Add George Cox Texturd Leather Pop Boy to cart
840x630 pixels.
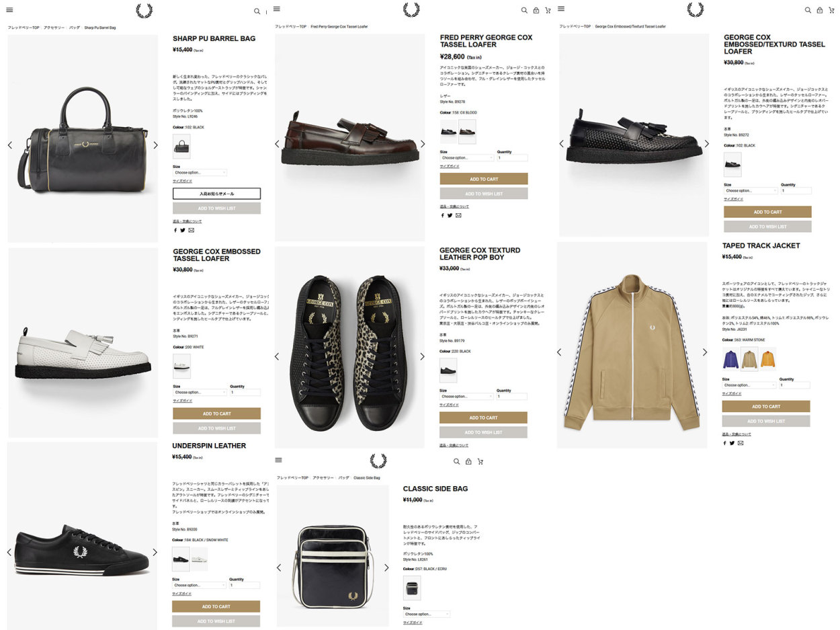(483, 418)
